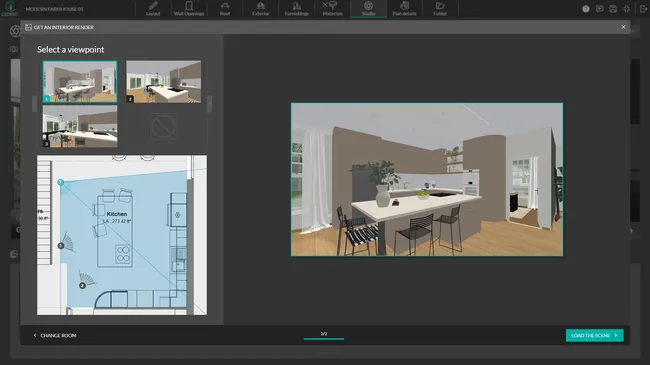Open the help question-mark icon
Screen dimensions: 650x365
[x=586, y=9]
